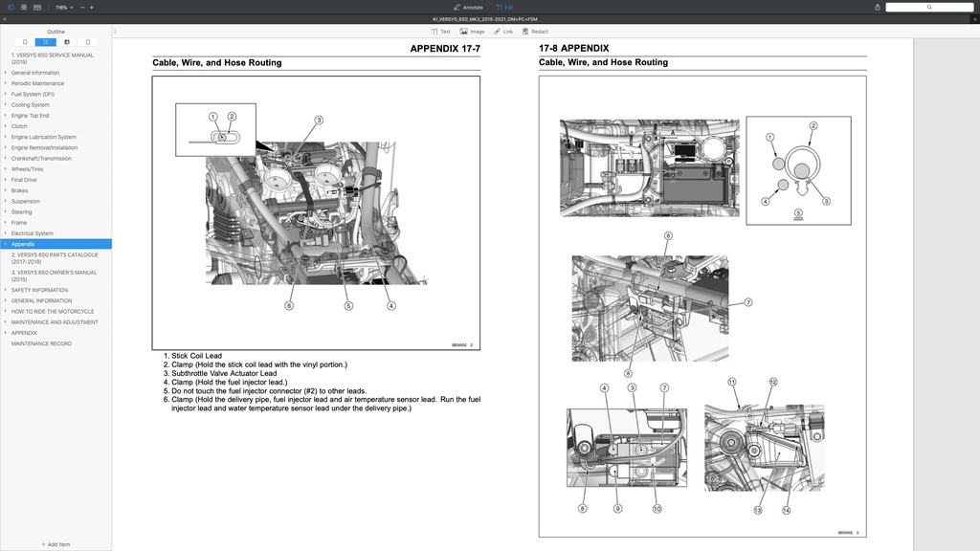The height and width of the screenshot is (551, 980).
Task: Show annotations sidebar tab
Action: [x=67, y=42]
